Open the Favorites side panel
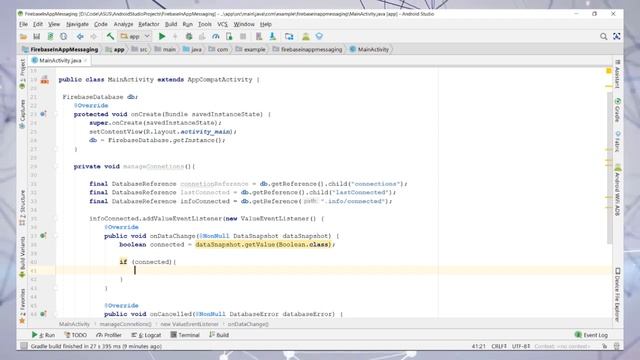Screen dimensions: 640x360 tap(22, 306)
